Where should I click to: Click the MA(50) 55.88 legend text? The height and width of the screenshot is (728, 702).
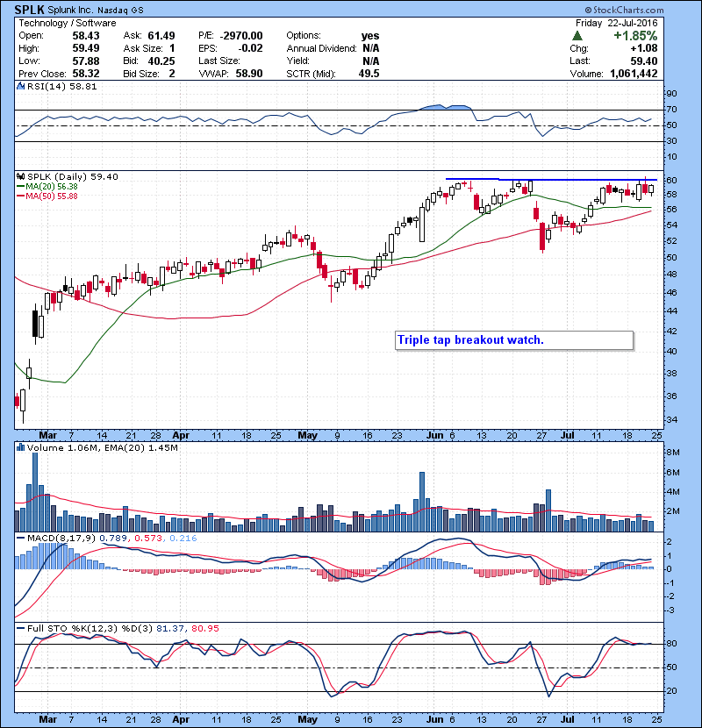(52, 196)
